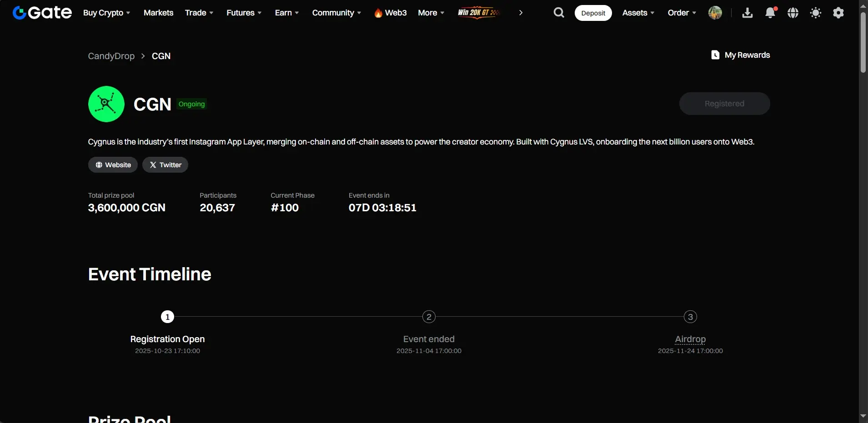Open the Web3 menu item
The image size is (868, 423).
pos(396,13)
